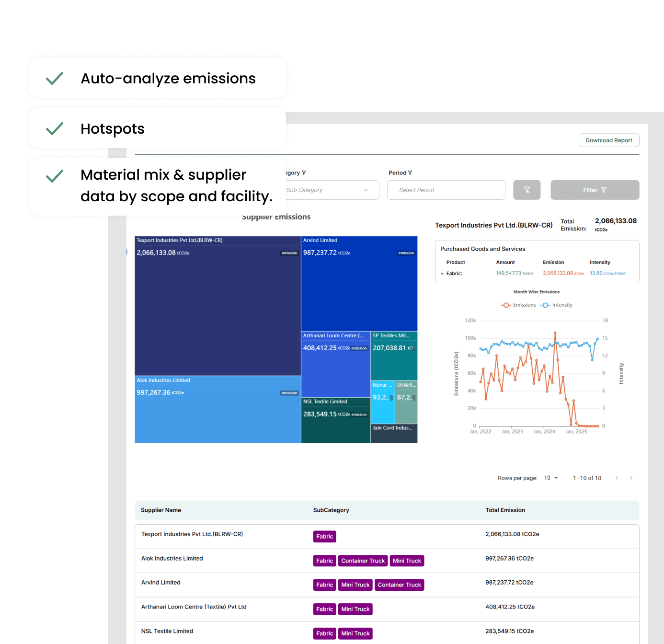Click the filter funnel icon next to Period label
The width and height of the screenshot is (664, 644).
(x=411, y=172)
